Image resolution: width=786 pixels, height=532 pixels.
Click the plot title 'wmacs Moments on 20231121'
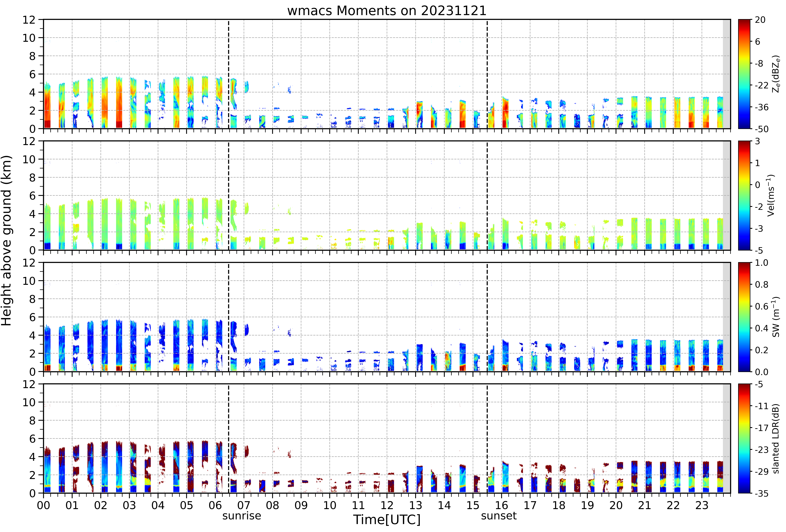coord(387,11)
